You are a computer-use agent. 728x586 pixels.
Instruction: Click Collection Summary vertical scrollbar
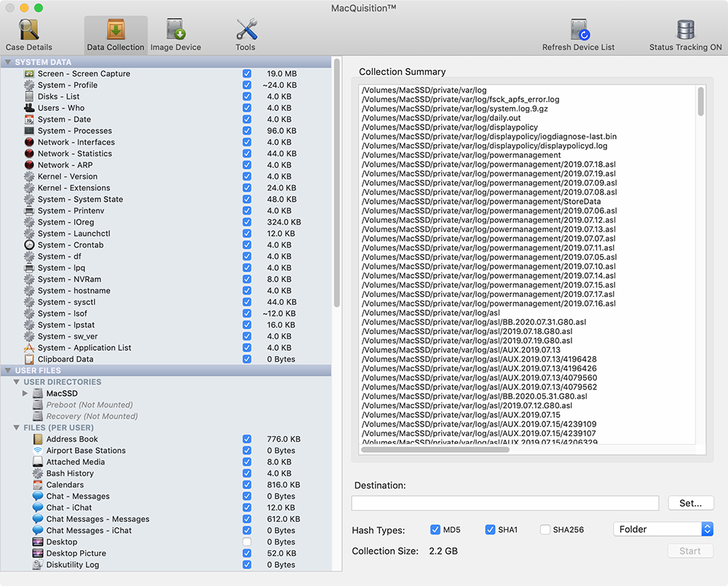pos(700,102)
